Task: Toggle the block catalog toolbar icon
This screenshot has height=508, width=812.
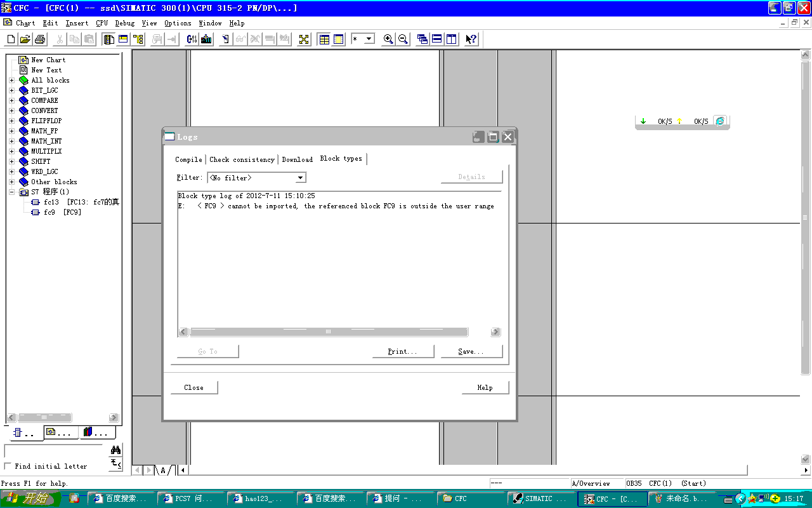Action: pos(108,39)
